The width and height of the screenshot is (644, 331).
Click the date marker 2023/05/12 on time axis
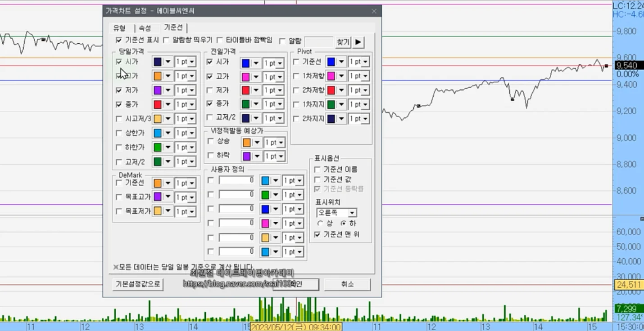point(296,327)
